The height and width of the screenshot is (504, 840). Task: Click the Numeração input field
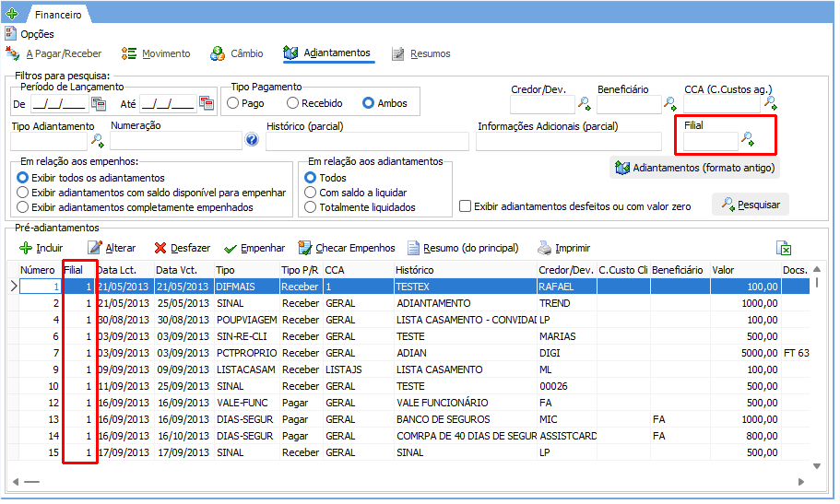tap(176, 141)
